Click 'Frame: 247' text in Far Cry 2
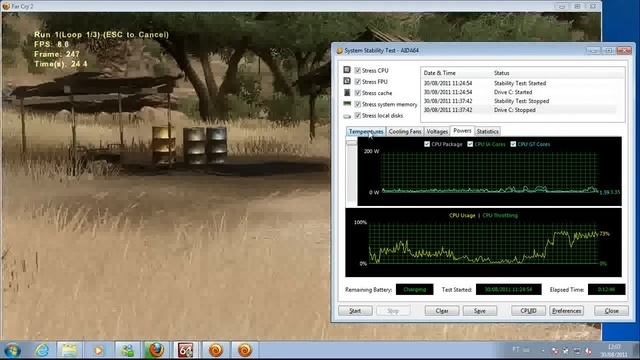Screen dimensions: 640x360 point(57,54)
